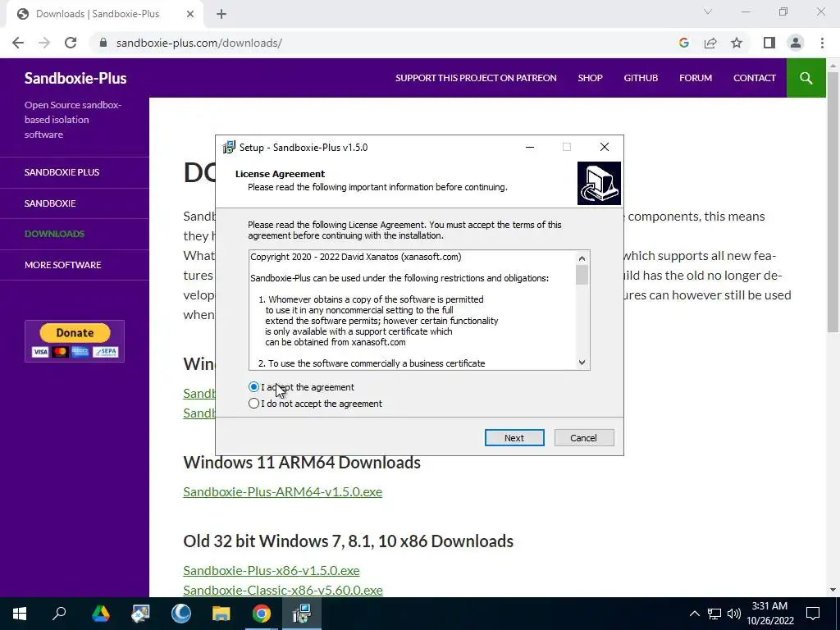This screenshot has width=840, height=630.
Task: Go to GitHub from site menu
Action: pyautogui.click(x=641, y=78)
